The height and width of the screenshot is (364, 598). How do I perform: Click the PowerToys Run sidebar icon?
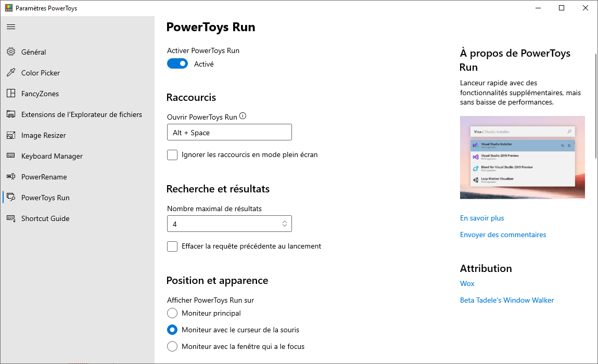click(11, 198)
